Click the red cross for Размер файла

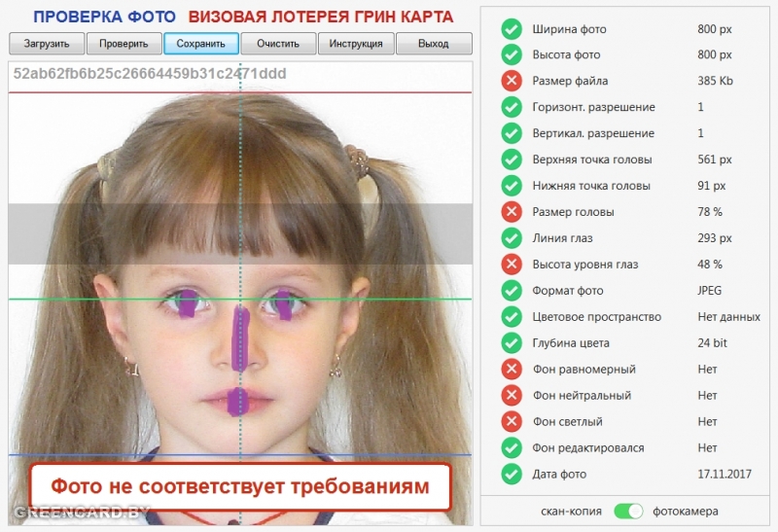[512, 81]
